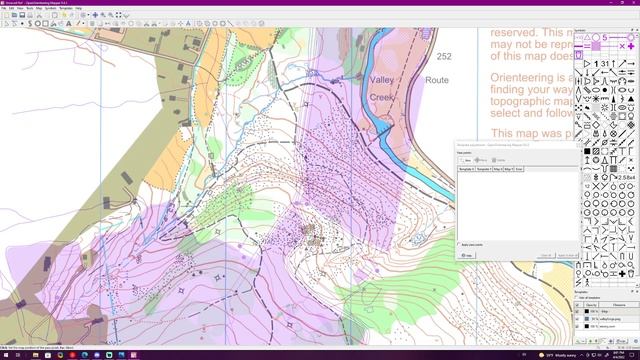Open File Explorer from the taskbar
Screen dimensions: 640x360
coord(36,355)
